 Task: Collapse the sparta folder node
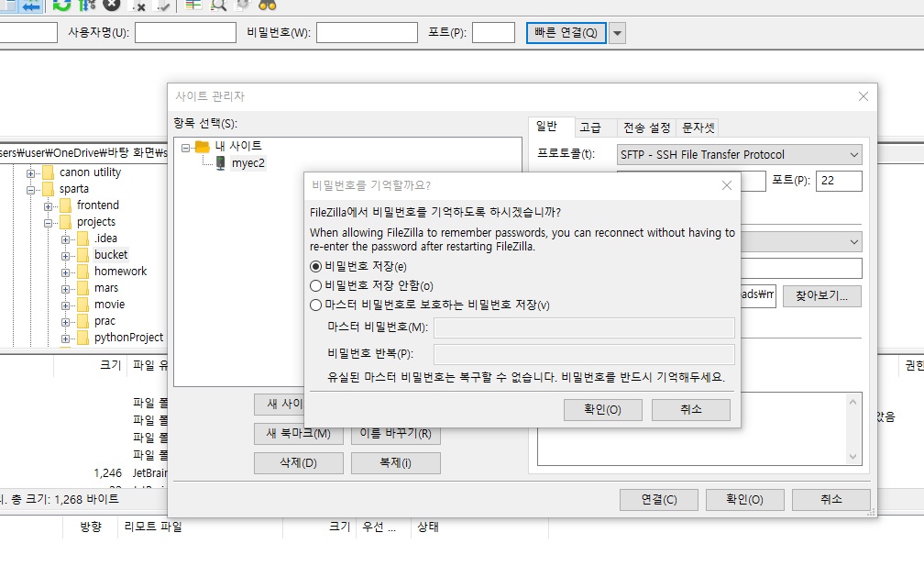click(x=30, y=190)
